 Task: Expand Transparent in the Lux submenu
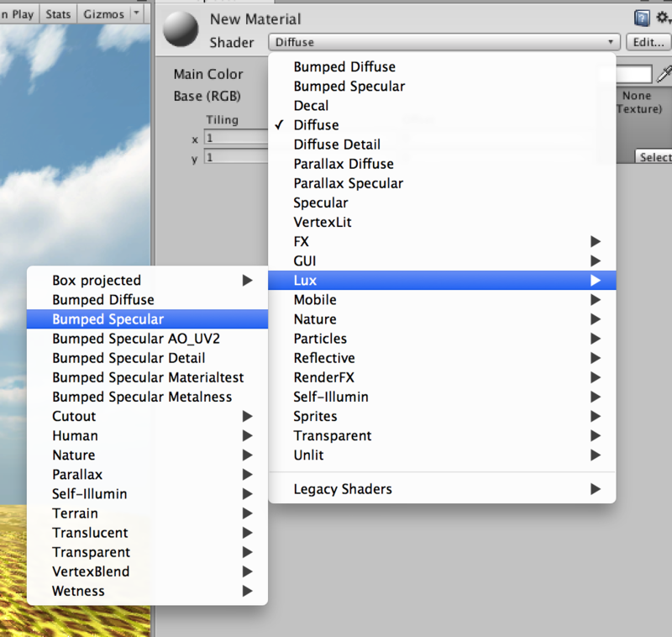click(x=147, y=552)
